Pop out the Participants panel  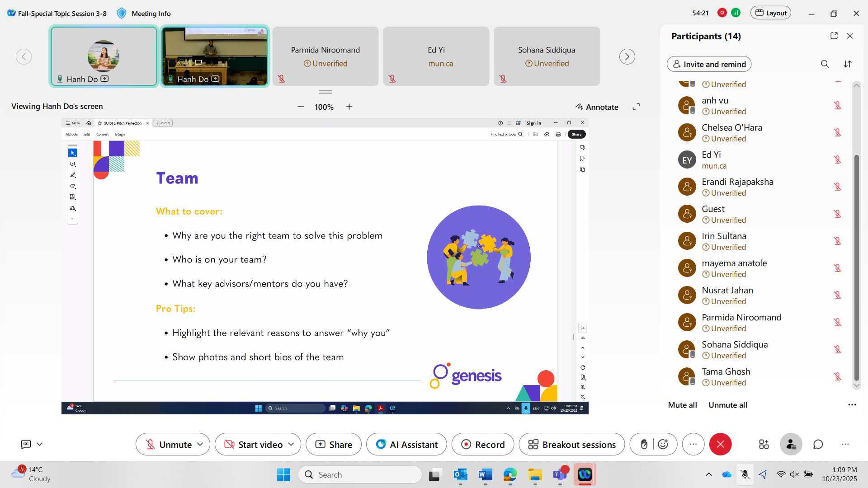tap(834, 36)
